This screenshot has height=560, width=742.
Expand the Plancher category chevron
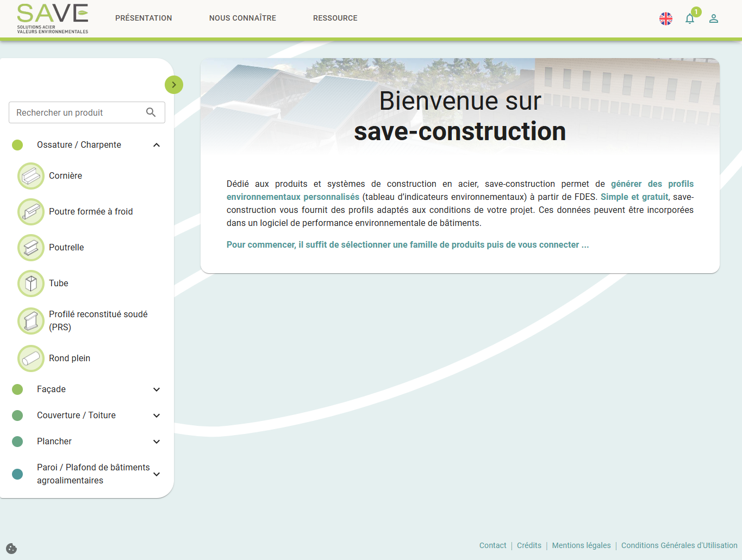click(x=157, y=442)
